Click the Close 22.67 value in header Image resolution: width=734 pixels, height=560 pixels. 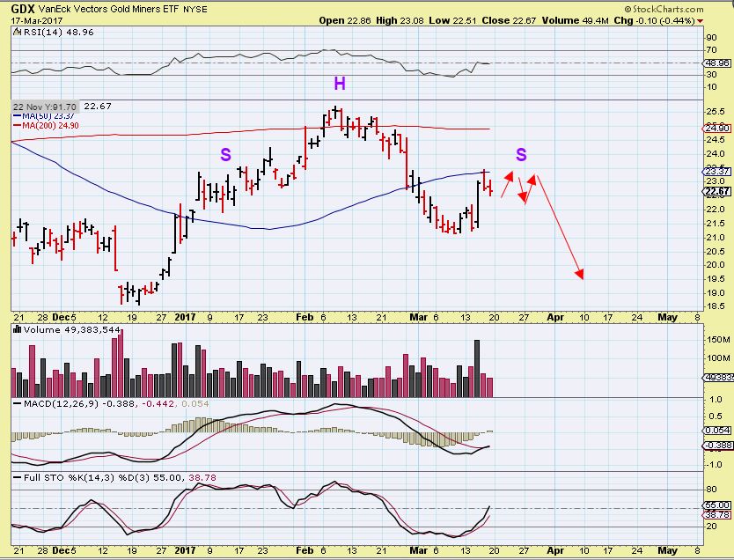click(509, 20)
